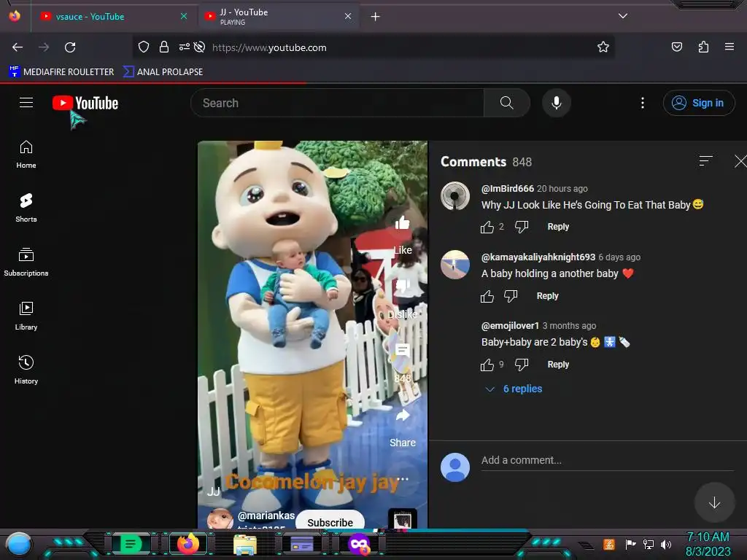The width and height of the screenshot is (747, 560).
Task: Click the address bar URL
Action: tap(269, 47)
